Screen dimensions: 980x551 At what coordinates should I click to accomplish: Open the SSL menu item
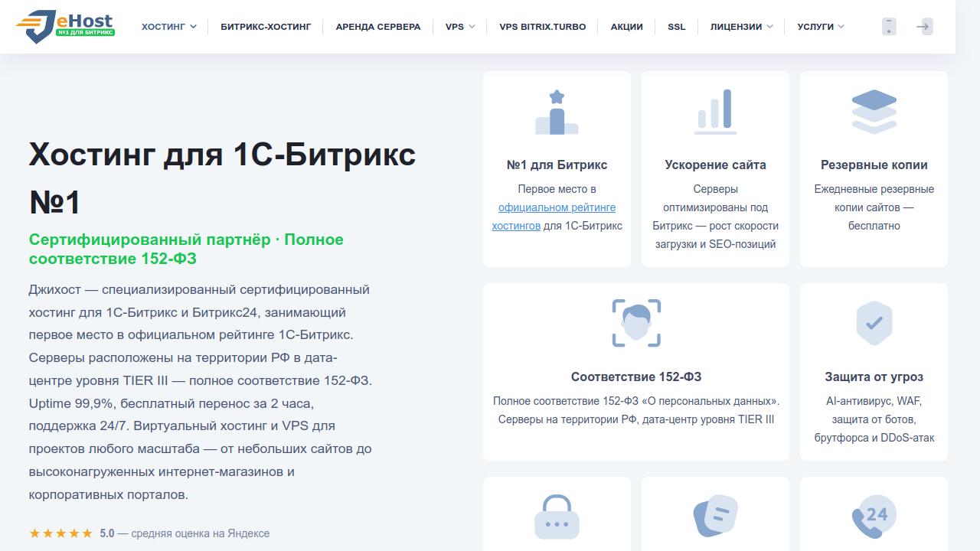pyautogui.click(x=676, y=26)
